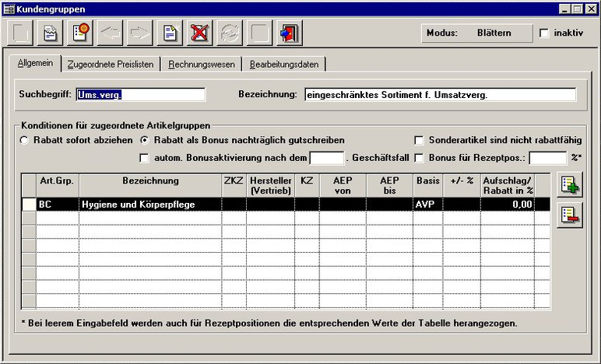Go to the Bearbeitungsdaten tab
This screenshot has height=364, width=601.
[284, 64]
